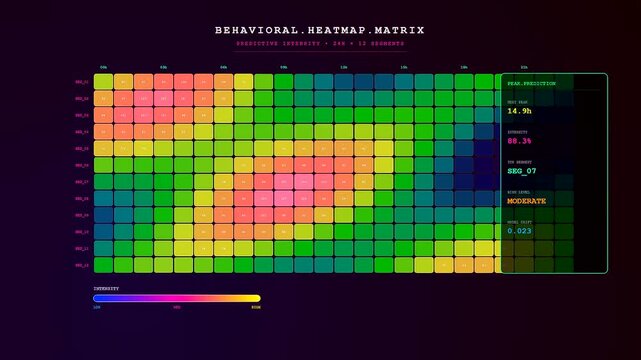This screenshot has width=641, height=360.
Task: Select the 09h column header
Action: coord(284,67)
